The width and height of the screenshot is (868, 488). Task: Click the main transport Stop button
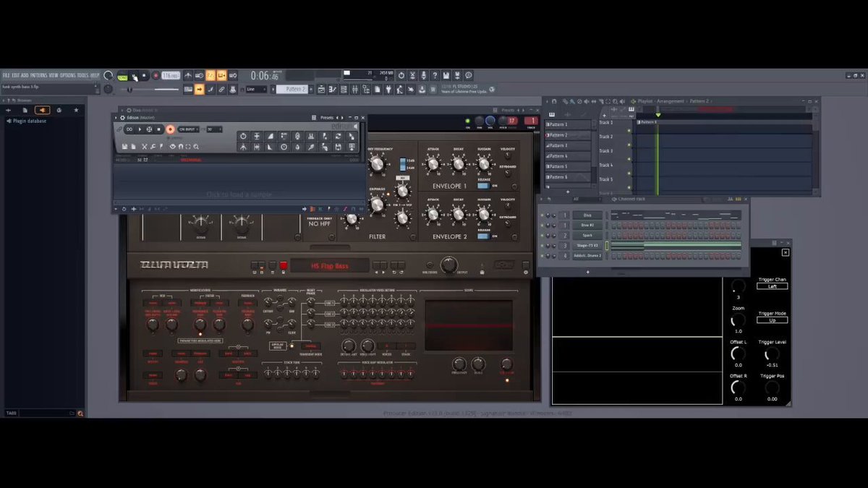pos(144,75)
